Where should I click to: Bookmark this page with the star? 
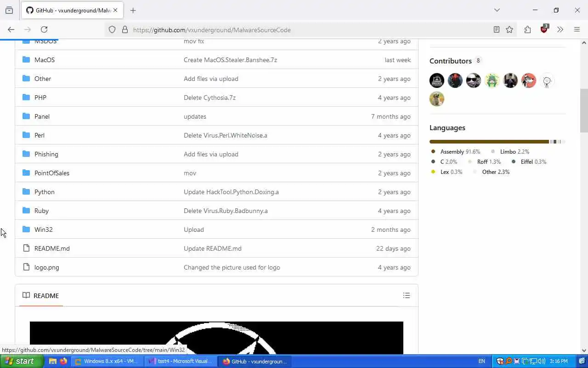point(509,29)
